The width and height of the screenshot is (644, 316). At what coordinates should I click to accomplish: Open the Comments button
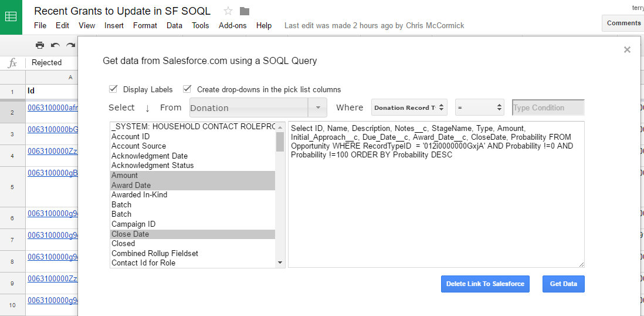[x=623, y=23]
